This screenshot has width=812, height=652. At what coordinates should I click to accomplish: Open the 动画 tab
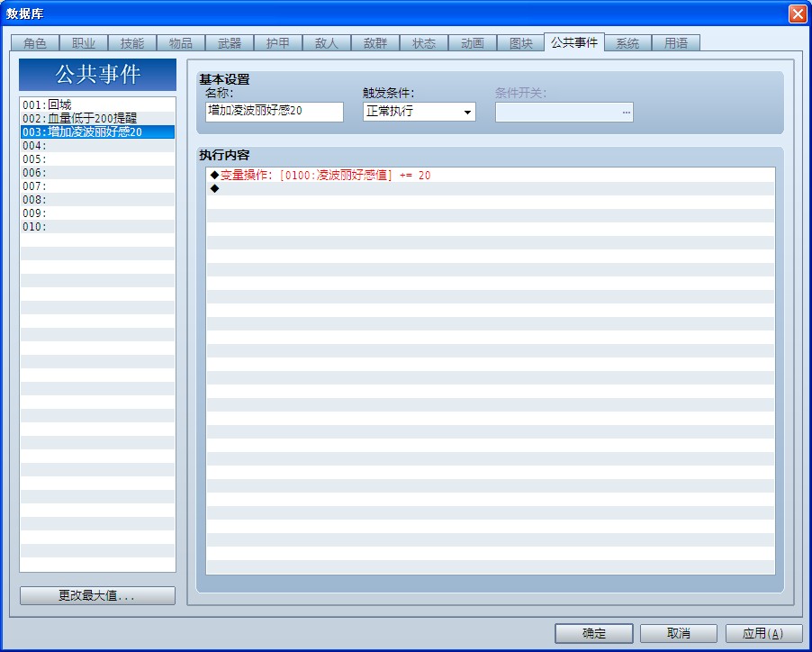(x=473, y=43)
